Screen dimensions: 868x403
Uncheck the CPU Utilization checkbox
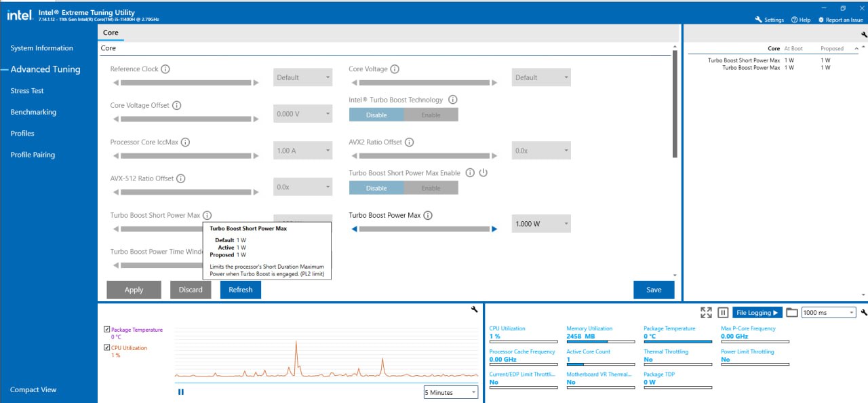click(106, 348)
